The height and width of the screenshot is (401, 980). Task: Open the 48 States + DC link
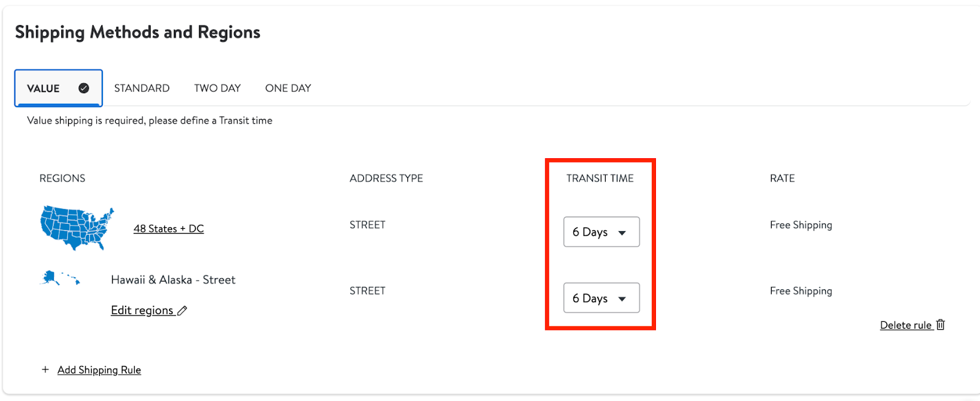point(168,229)
